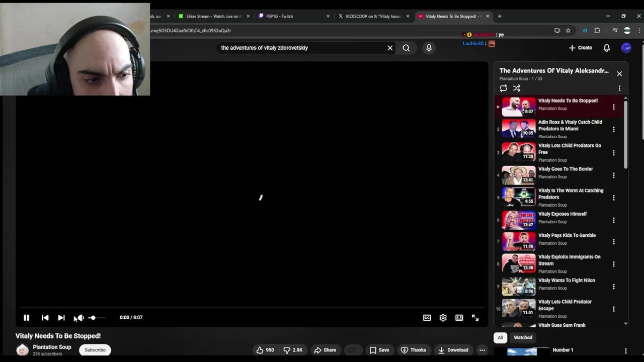Subscribe to Plantation Soup
Screen dimensions: 644x362
click(95, 350)
